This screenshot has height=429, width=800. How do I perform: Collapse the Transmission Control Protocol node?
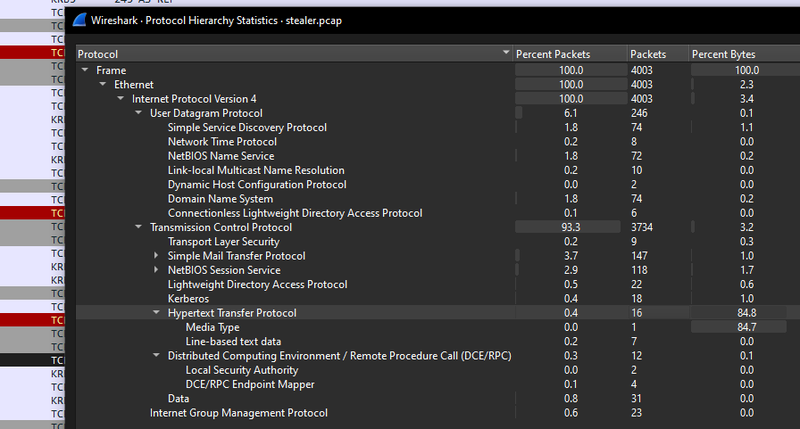[x=138, y=227]
